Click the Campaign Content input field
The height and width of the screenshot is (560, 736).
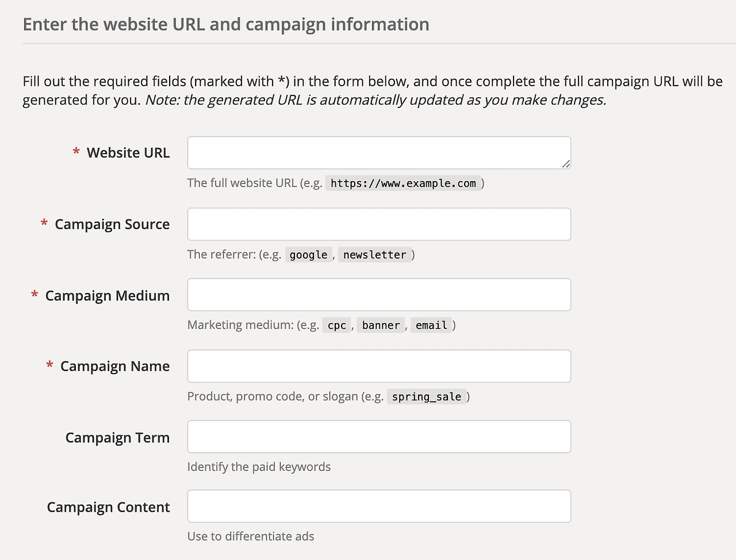click(379, 507)
